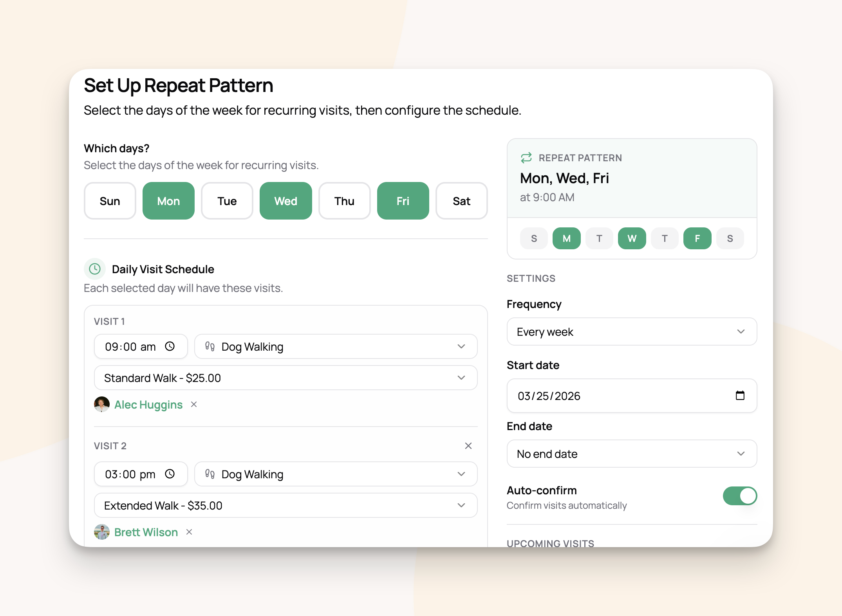Open the Frequency dropdown showing Every week

pos(631,331)
